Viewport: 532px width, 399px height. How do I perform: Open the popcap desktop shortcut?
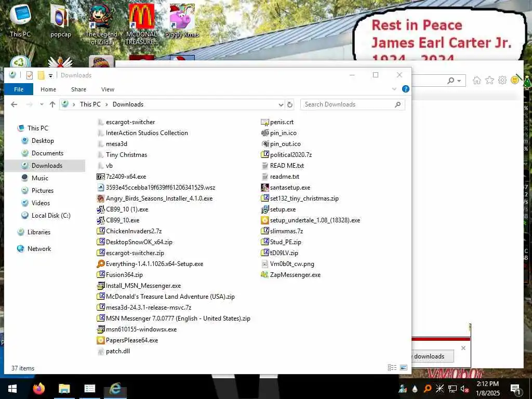pyautogui.click(x=60, y=20)
